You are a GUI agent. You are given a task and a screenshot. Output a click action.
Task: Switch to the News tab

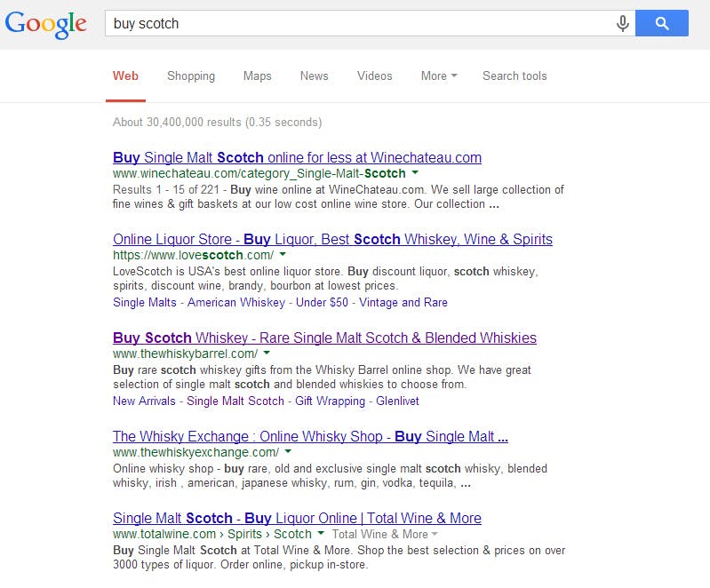[315, 76]
